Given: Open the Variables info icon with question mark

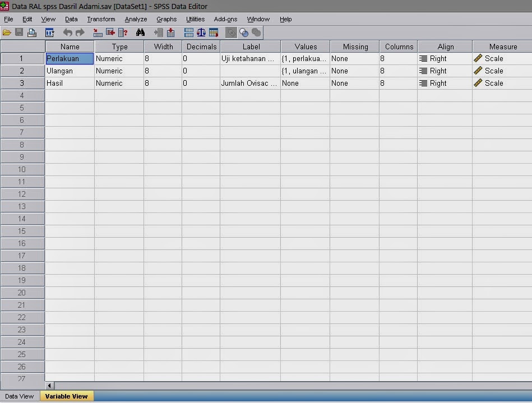Looking at the screenshot, I should 123,33.
